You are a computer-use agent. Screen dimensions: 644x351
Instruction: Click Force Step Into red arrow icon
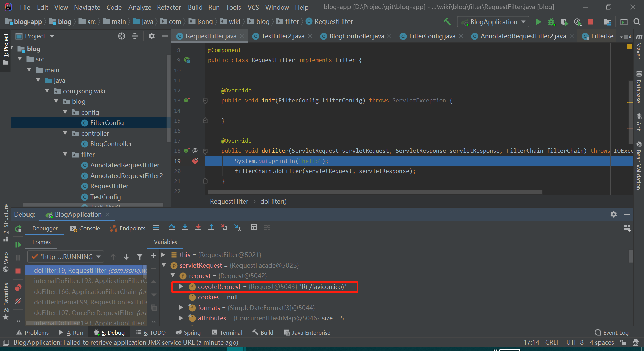pyautogui.click(x=198, y=228)
